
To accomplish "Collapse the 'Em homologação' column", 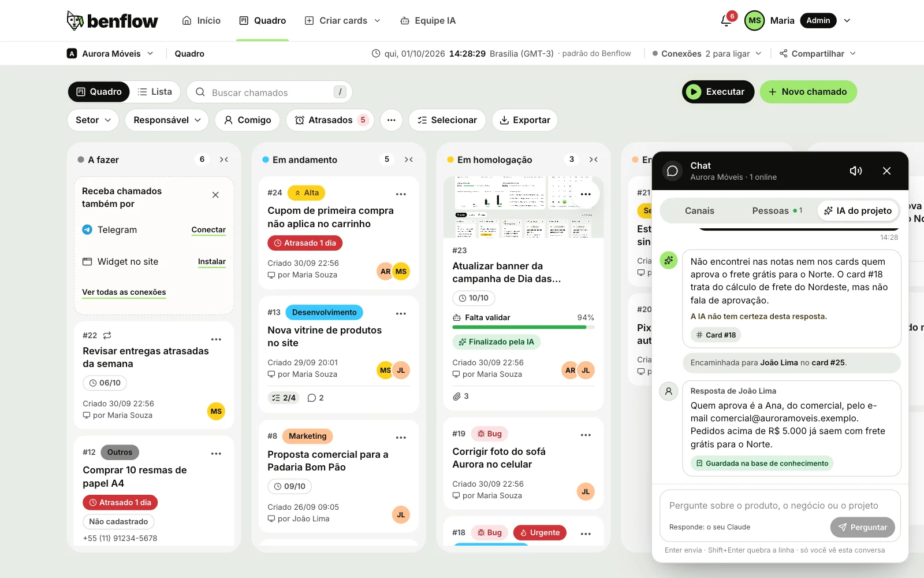I will tap(594, 160).
